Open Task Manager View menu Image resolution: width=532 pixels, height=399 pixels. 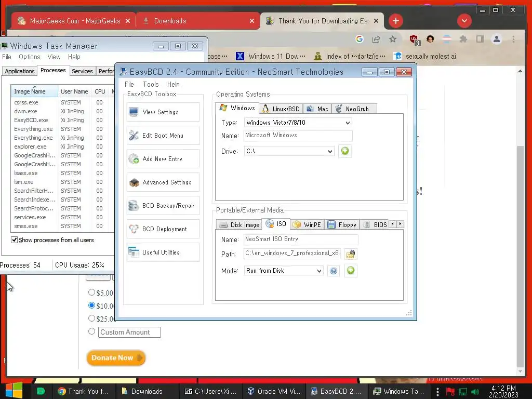pyautogui.click(x=54, y=57)
